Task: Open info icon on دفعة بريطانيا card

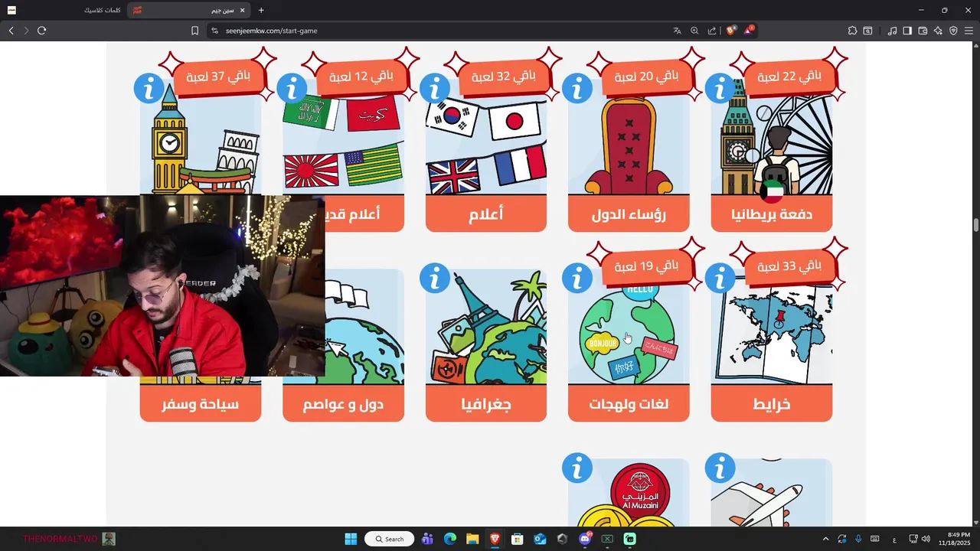Action: click(x=720, y=89)
